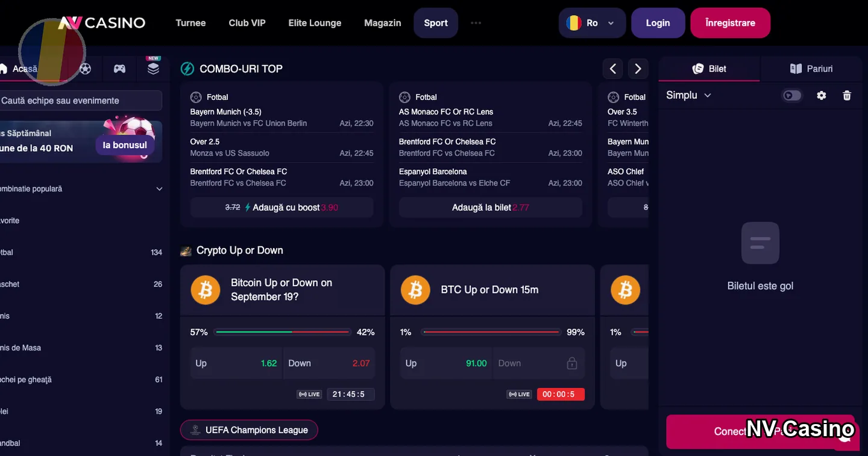Click Espanyol Barcelona vs Elche CF text
Screen dimensions: 868x456
(x=454, y=183)
